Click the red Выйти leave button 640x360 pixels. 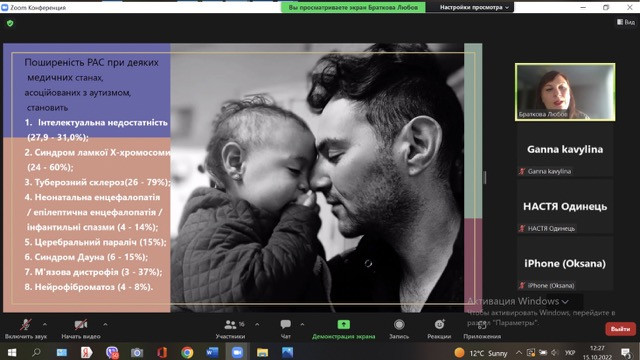pyautogui.click(x=620, y=329)
